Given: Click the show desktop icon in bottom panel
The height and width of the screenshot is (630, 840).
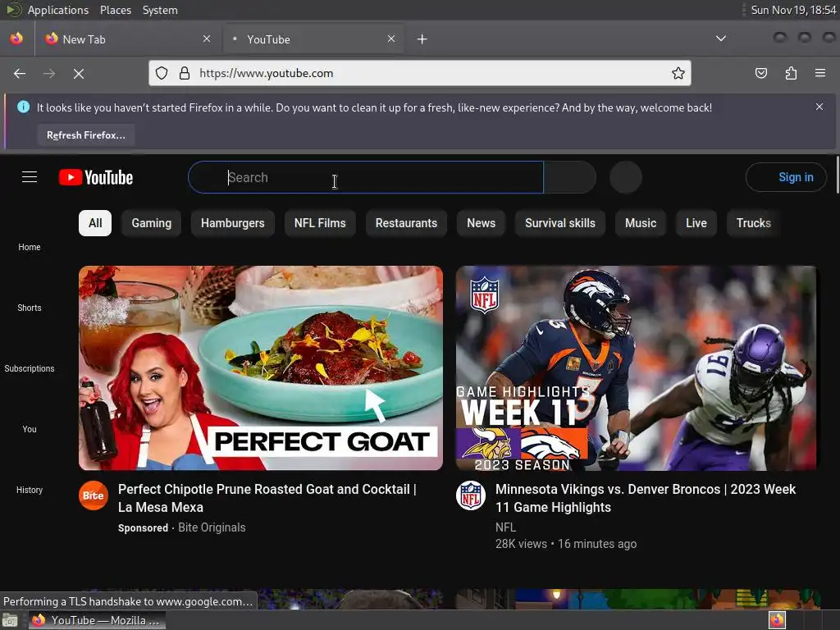Looking at the screenshot, I should click(10, 620).
